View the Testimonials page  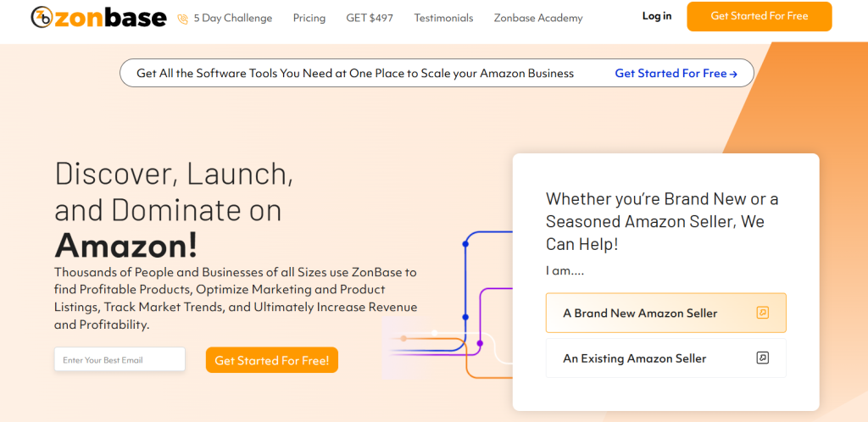tap(443, 18)
